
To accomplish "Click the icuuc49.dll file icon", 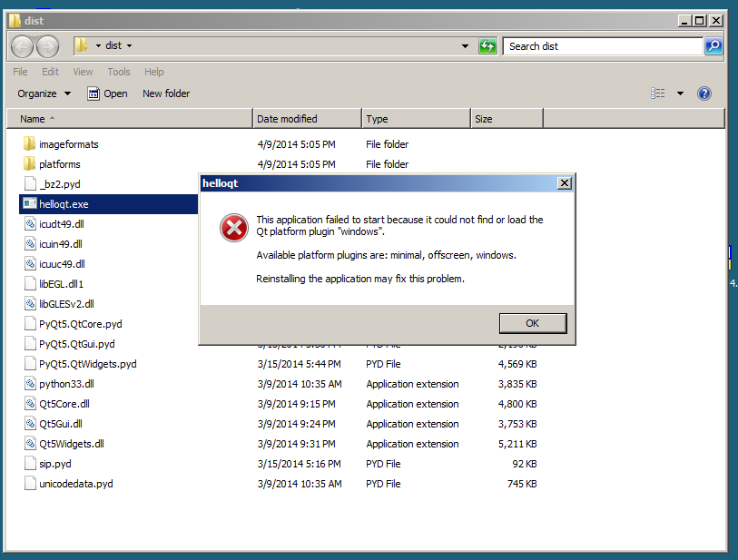I will click(30, 263).
